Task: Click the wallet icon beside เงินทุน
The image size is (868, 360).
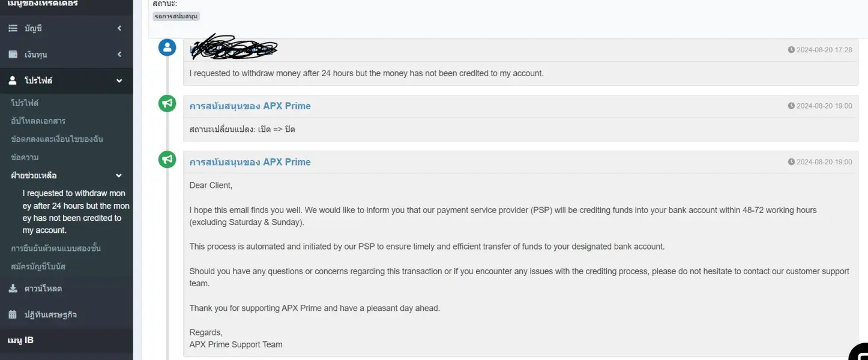Action: [13, 55]
